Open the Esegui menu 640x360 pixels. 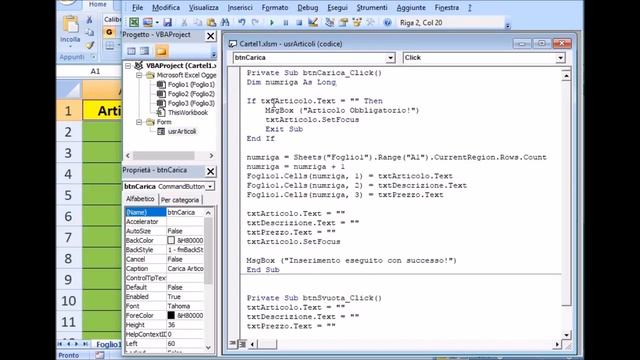[x=337, y=7]
